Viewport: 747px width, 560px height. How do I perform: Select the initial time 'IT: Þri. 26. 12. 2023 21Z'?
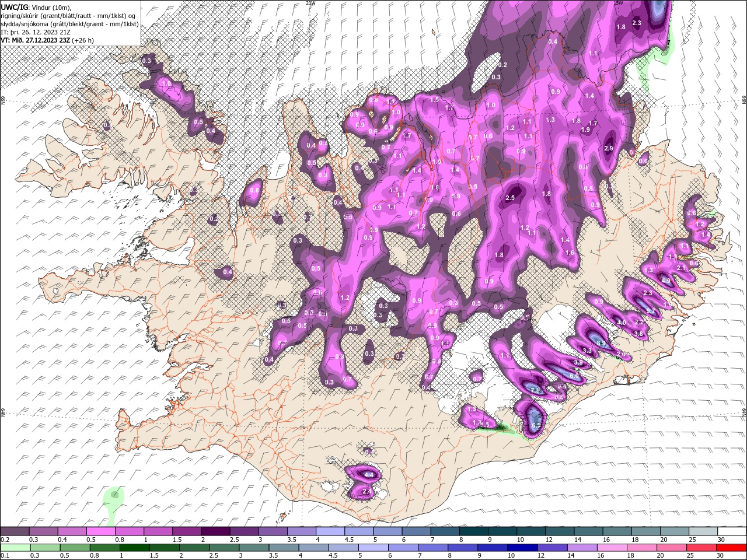click(x=36, y=32)
